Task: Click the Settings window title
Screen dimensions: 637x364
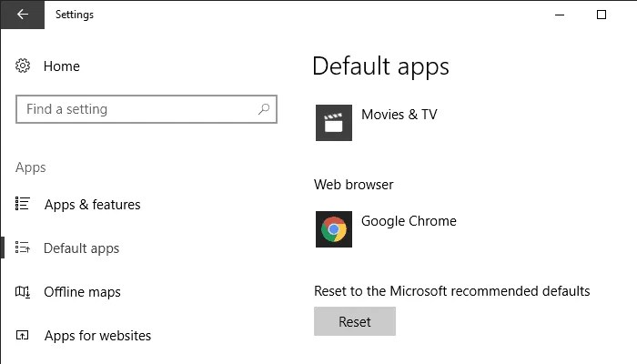Action: 75,15
